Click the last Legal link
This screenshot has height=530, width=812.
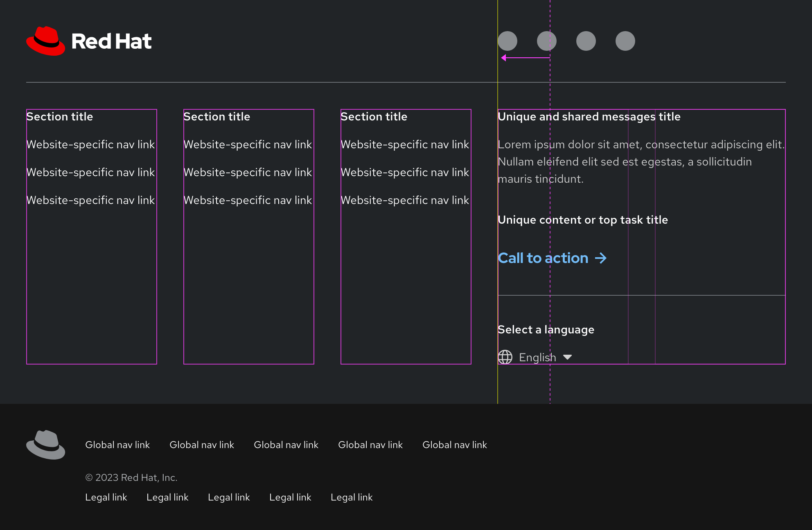pos(352,497)
